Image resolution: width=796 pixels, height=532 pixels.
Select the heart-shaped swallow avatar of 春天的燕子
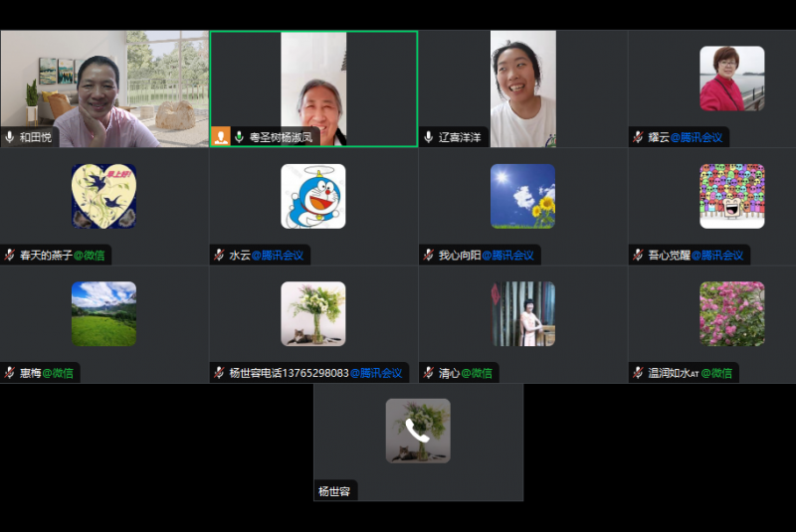(x=103, y=196)
